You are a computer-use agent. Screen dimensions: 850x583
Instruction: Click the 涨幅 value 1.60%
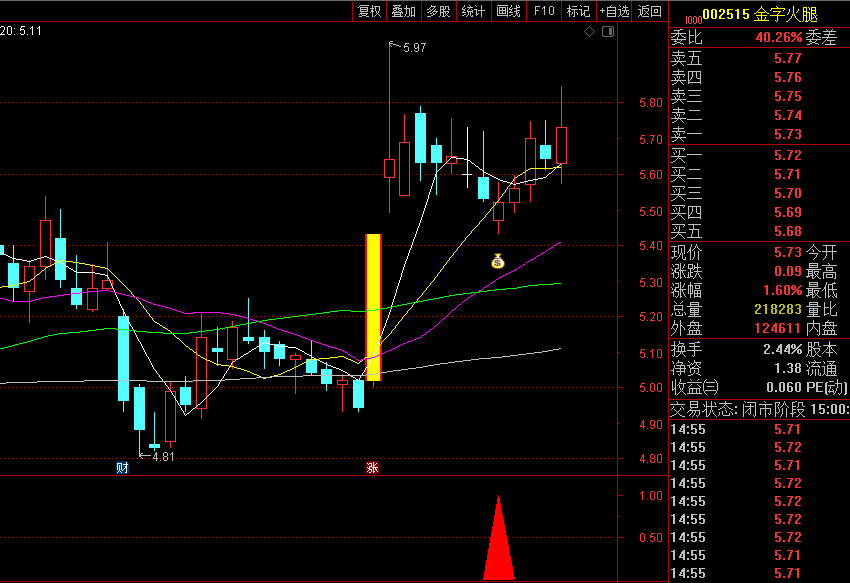(x=782, y=290)
